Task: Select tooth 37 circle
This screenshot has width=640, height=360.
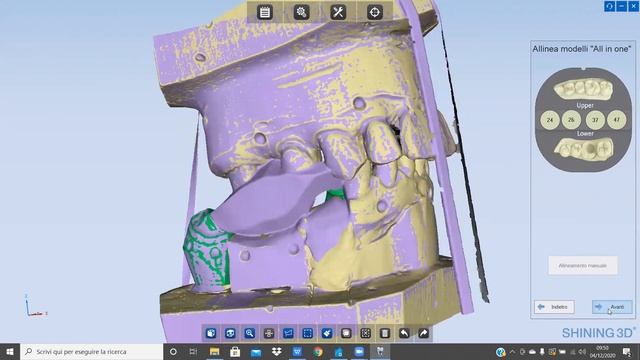Action: [595, 120]
